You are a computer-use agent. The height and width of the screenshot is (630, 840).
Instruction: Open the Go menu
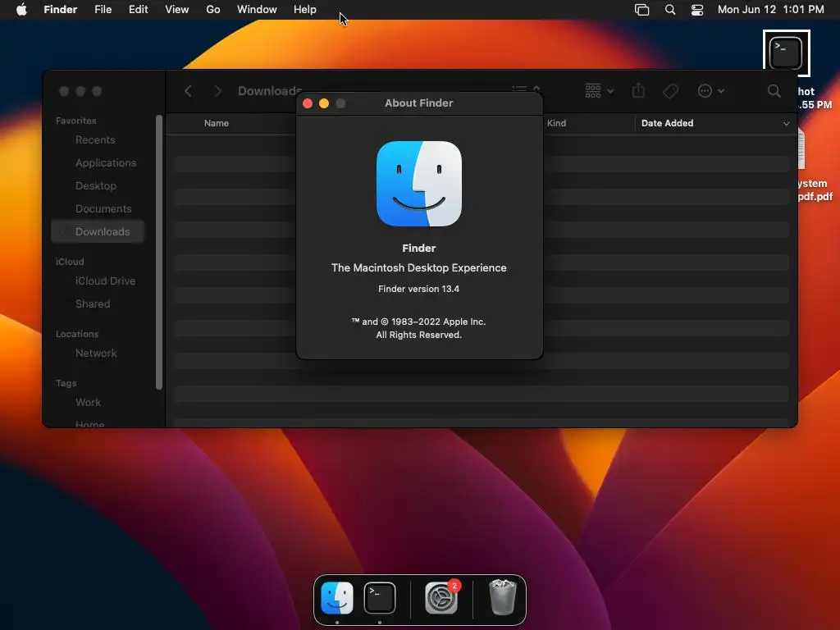(x=213, y=10)
